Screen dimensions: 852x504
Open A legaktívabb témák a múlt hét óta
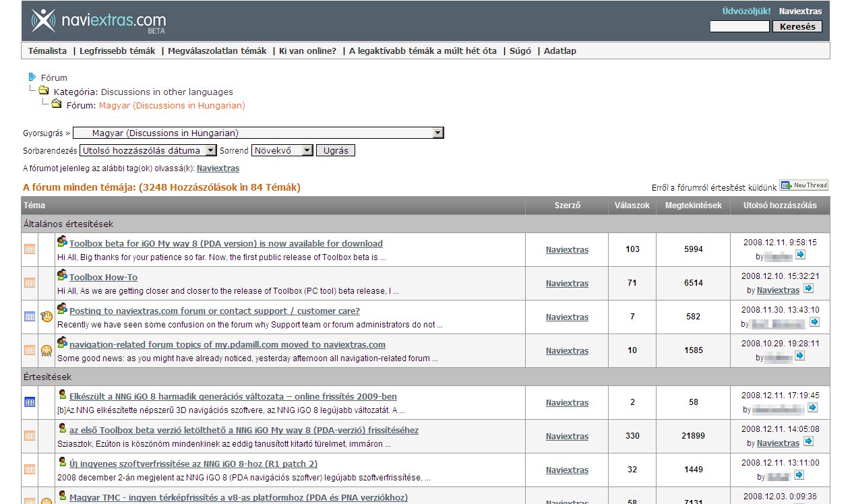tap(423, 51)
